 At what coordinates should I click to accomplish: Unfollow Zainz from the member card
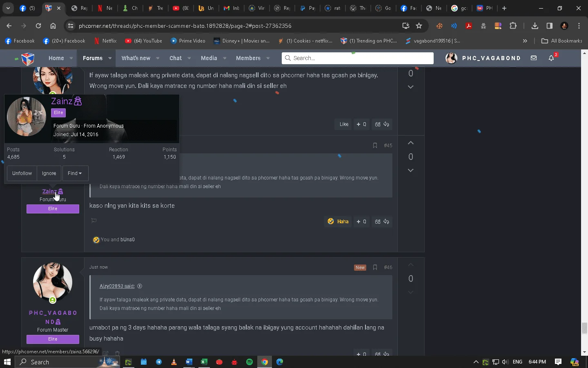[x=22, y=173]
